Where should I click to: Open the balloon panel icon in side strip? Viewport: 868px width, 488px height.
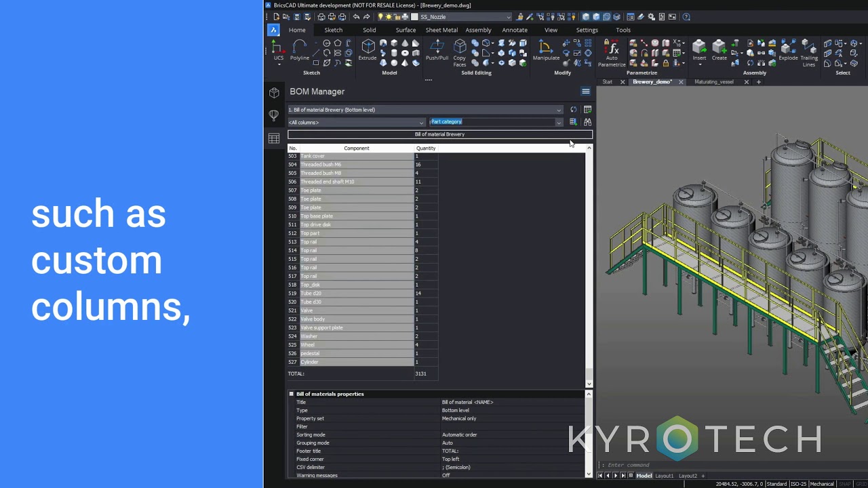tap(274, 115)
